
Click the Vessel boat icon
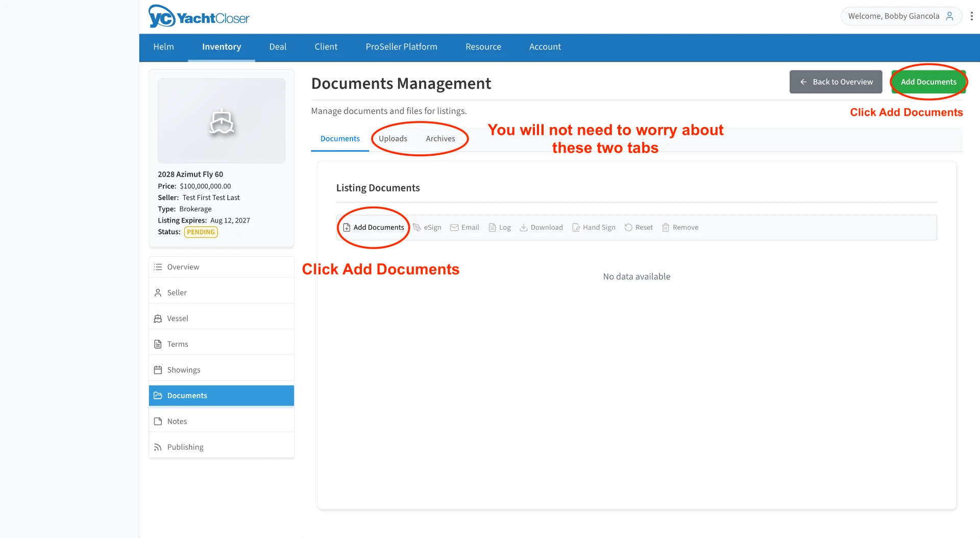[x=158, y=319]
